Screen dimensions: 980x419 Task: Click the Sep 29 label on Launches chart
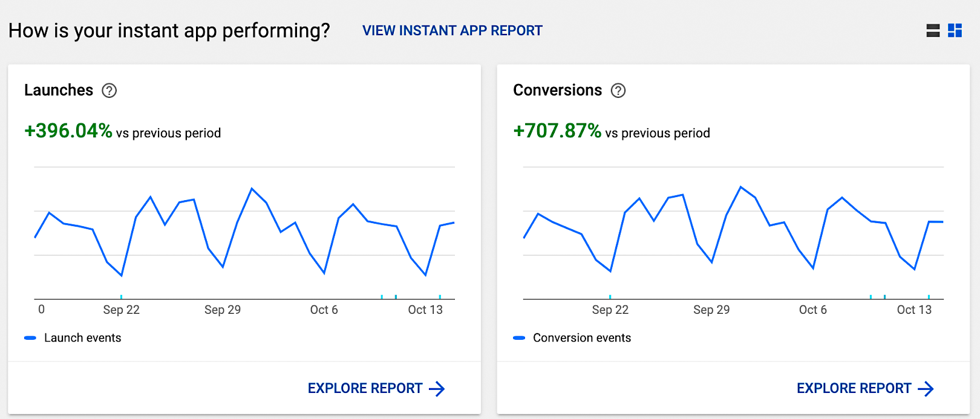(223, 310)
